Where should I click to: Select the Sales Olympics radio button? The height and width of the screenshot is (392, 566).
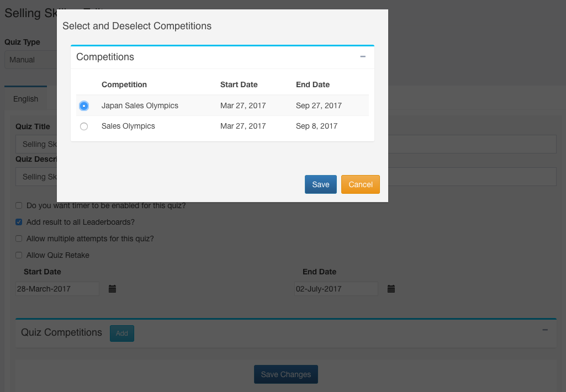pos(84,126)
